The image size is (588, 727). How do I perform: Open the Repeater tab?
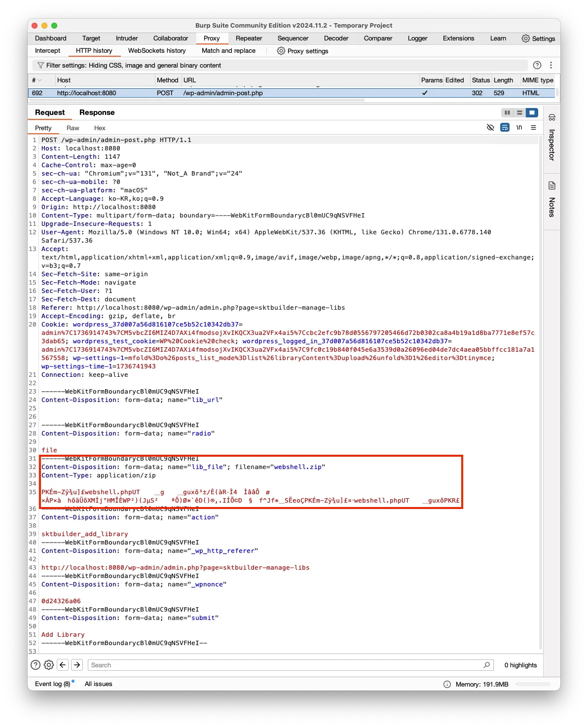(x=249, y=38)
